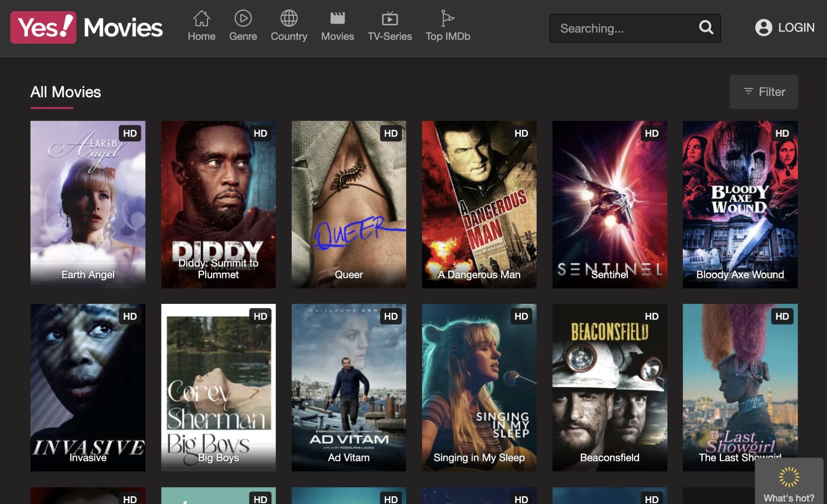The height and width of the screenshot is (504, 827).
Task: Click the YesMovies logo
Action: (x=87, y=28)
